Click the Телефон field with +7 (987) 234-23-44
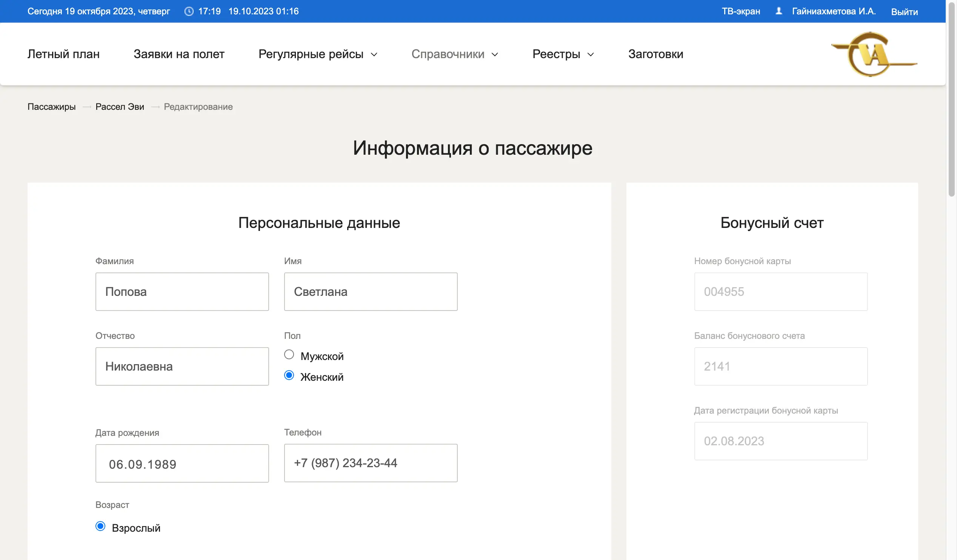The height and width of the screenshot is (560, 957). pos(370,463)
